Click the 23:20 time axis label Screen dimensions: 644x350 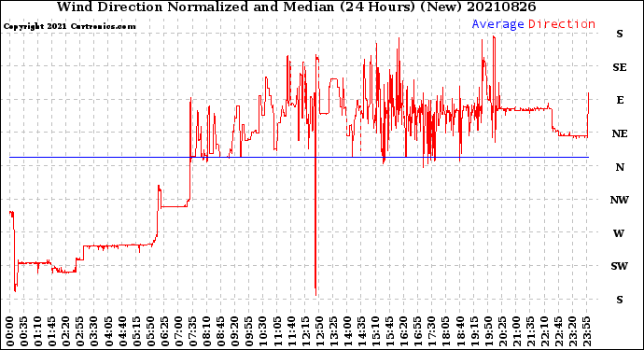(572, 331)
